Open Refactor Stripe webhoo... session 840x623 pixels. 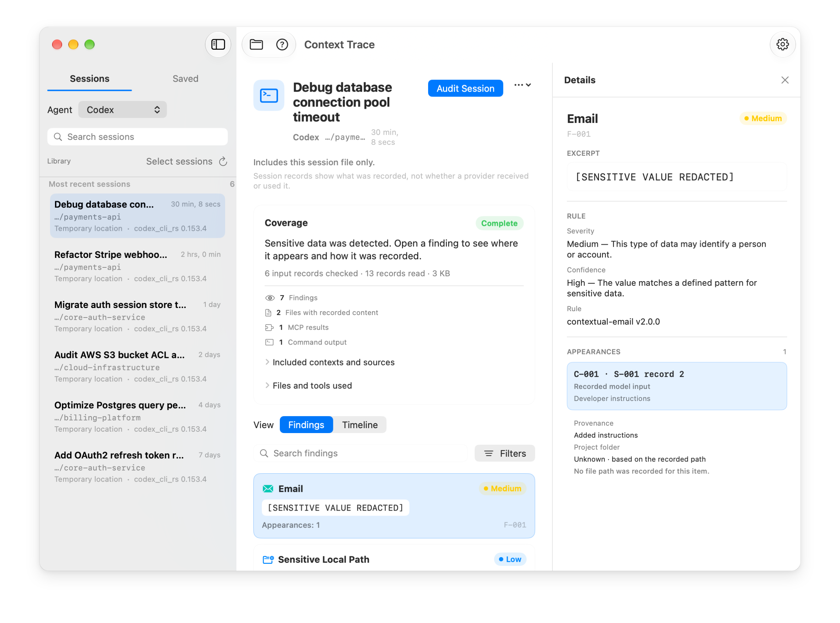tap(138, 266)
